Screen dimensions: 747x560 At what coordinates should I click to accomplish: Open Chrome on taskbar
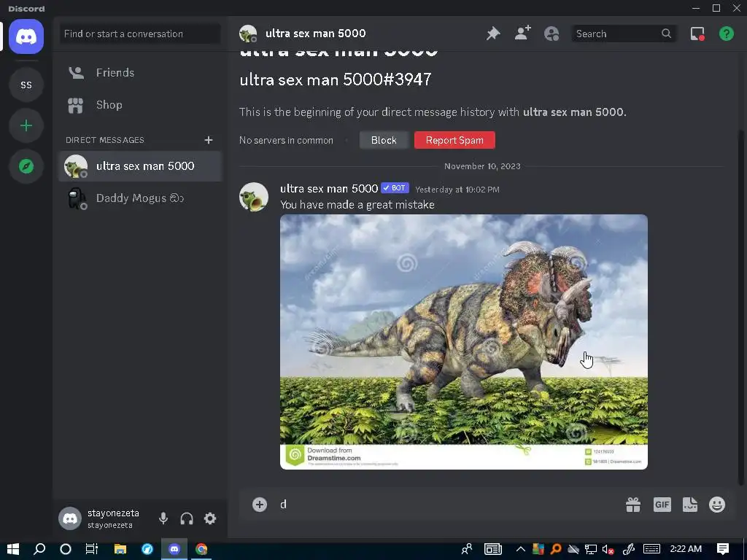(x=201, y=549)
